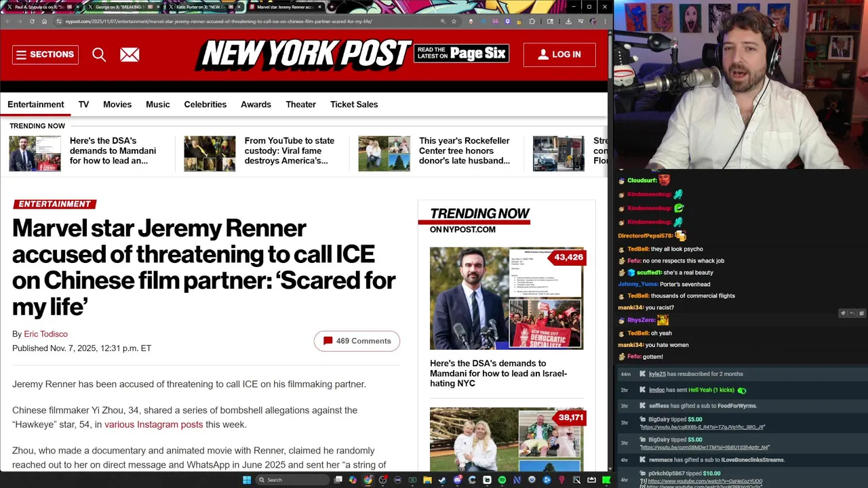Open Spotify from the taskbar

[x=502, y=480]
